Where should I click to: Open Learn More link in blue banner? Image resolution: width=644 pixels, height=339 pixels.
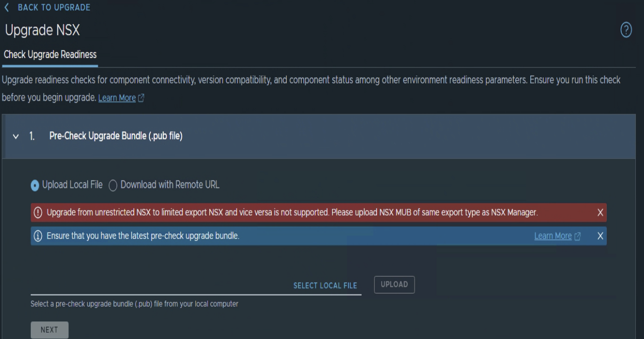tap(553, 236)
